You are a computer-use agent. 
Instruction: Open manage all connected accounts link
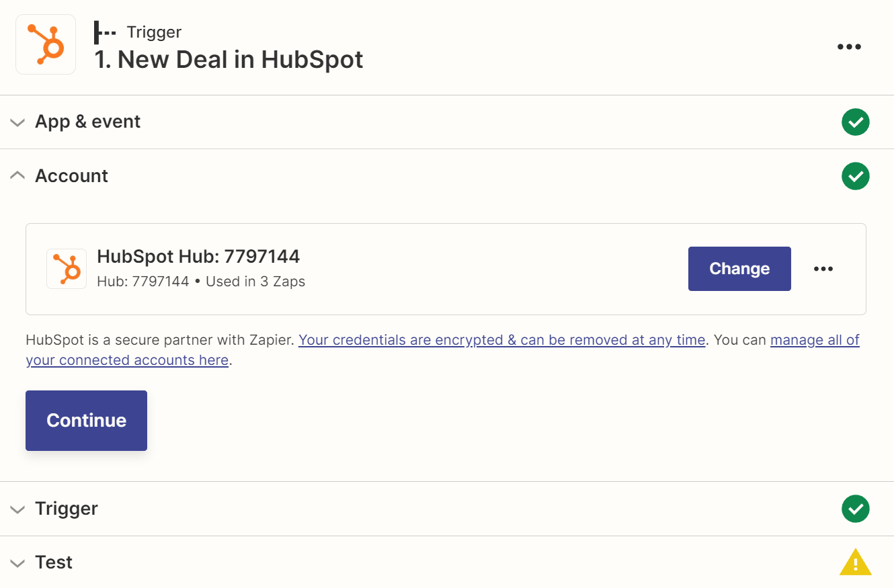point(443,350)
